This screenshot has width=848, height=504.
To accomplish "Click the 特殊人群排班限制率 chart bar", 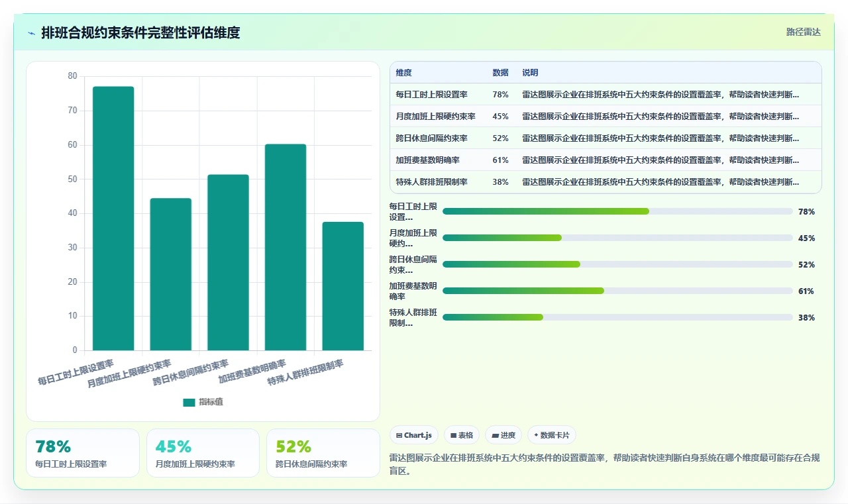I will [x=343, y=286].
